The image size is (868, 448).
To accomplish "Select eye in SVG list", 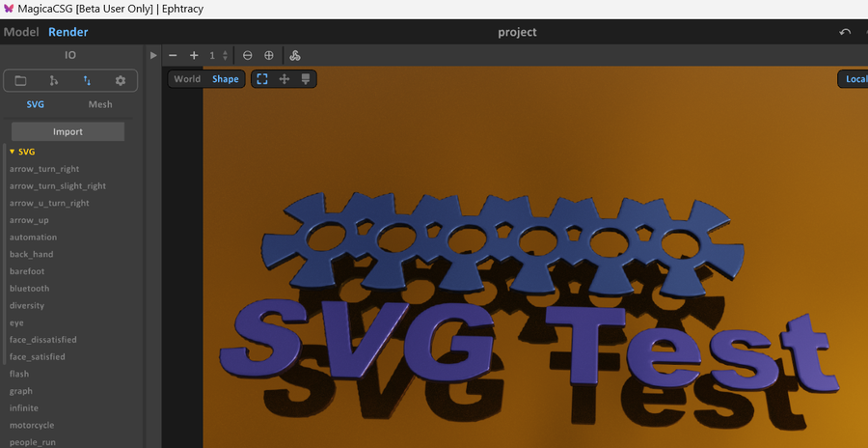I will [x=16, y=322].
